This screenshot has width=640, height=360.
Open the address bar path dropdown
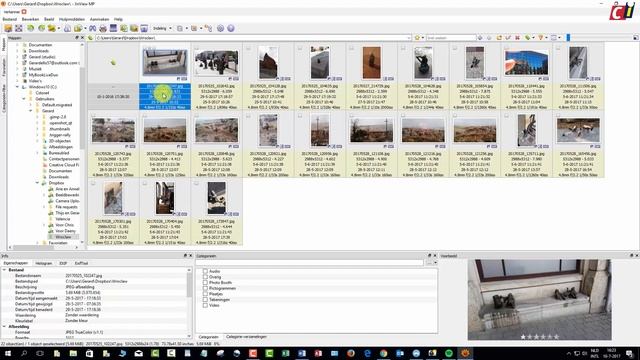point(409,38)
